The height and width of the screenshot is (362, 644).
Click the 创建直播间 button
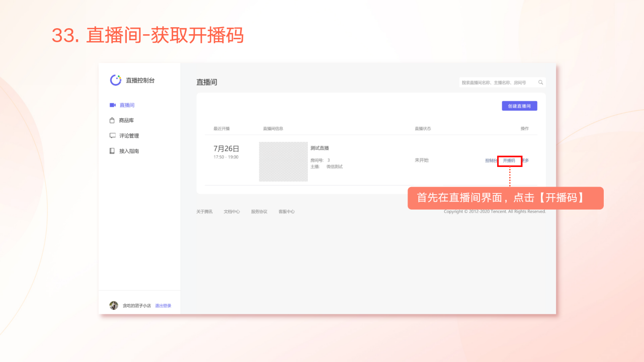tap(519, 106)
